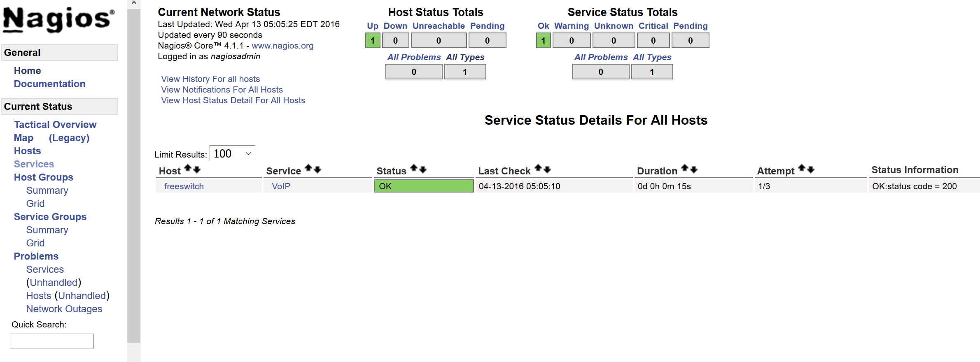
Task: Click the Quick Search input field
Action: [x=52, y=341]
